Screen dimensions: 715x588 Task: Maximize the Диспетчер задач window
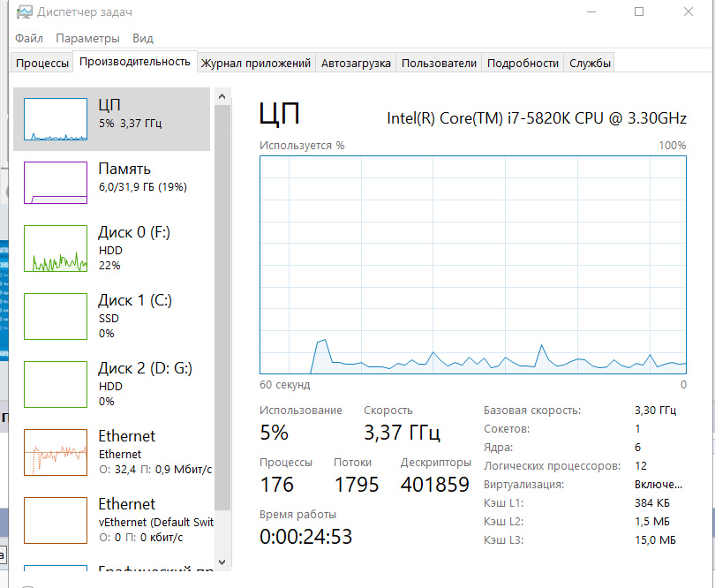pos(639,11)
